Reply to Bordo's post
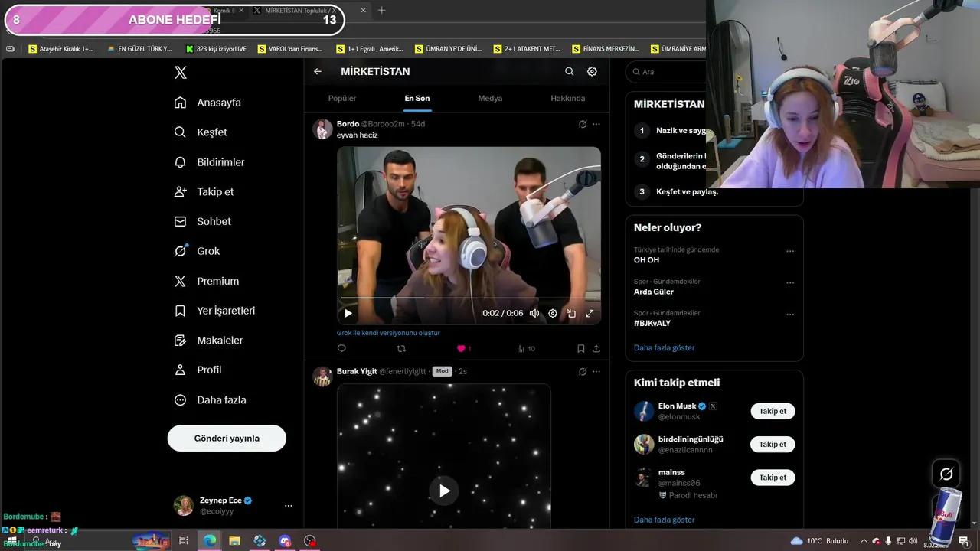Viewport: 980px width, 551px height. click(x=341, y=348)
